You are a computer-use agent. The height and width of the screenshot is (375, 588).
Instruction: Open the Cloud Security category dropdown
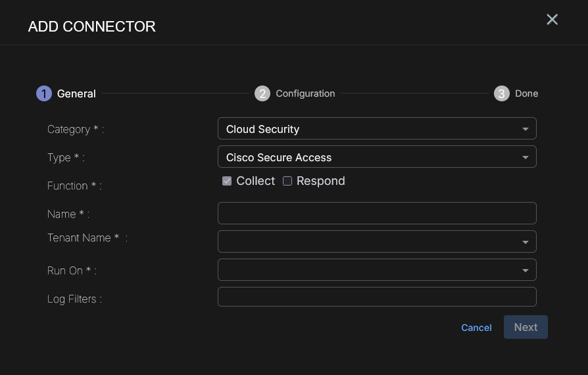(368, 129)
